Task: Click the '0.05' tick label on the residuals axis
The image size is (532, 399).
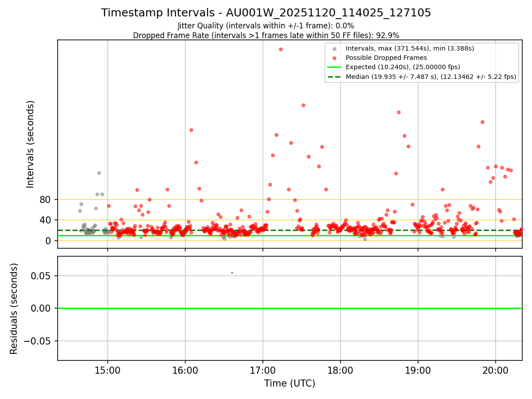Action: pos(41,276)
